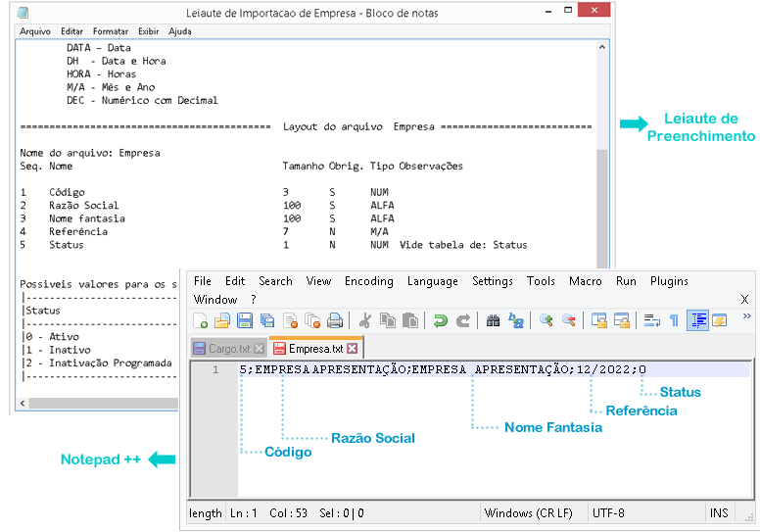This screenshot has width=760, height=532.
Task: Expand the toolbar overflow chevron
Action: tap(746, 316)
